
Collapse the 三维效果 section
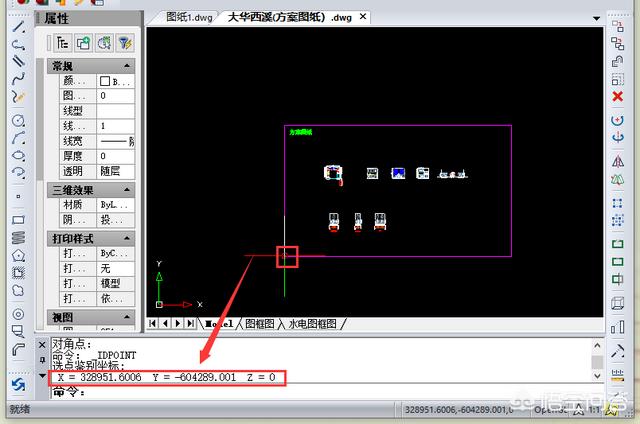pos(127,189)
